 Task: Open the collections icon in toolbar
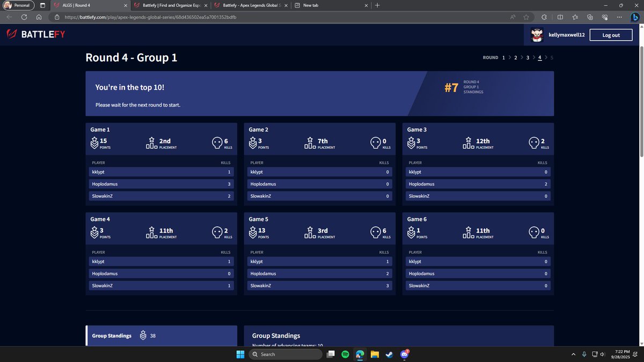[590, 17]
